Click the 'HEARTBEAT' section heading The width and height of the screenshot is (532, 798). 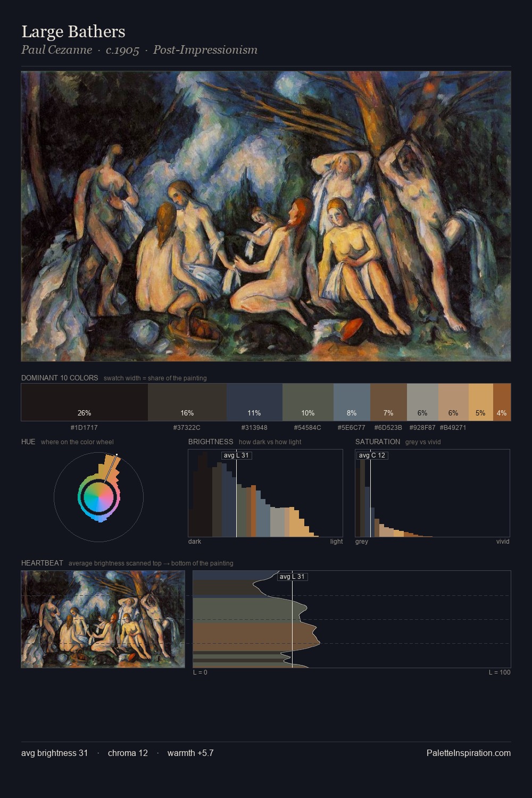[42, 563]
